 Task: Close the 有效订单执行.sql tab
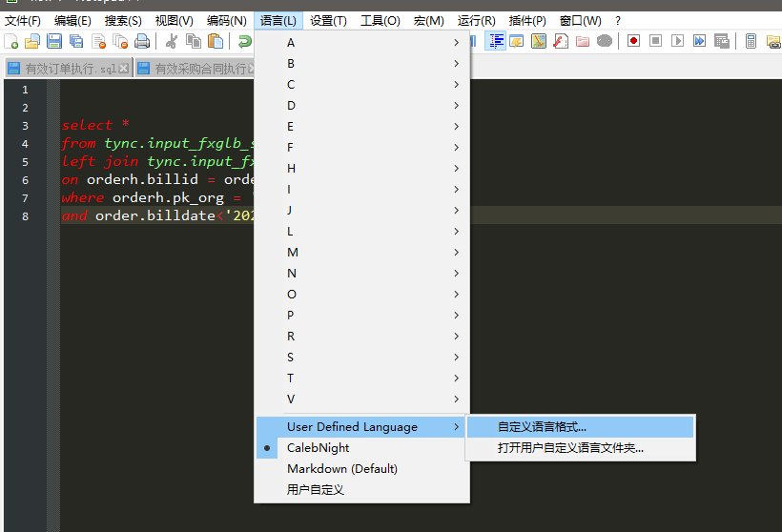coord(124,69)
